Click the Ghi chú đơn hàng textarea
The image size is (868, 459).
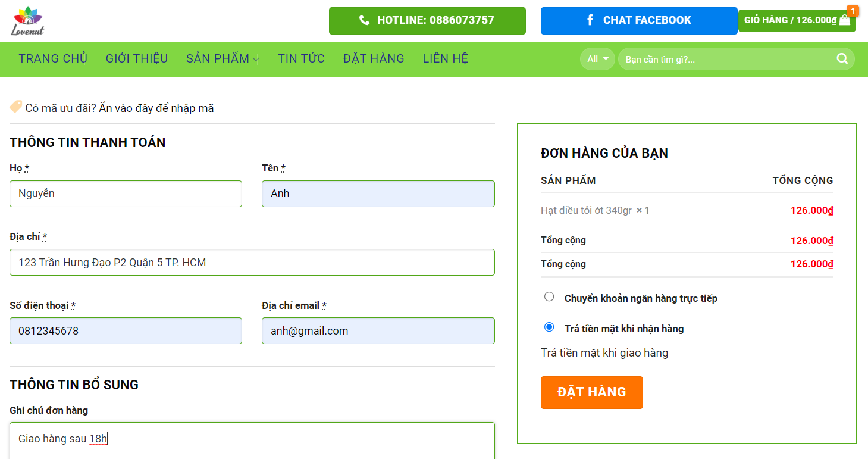pos(252,441)
